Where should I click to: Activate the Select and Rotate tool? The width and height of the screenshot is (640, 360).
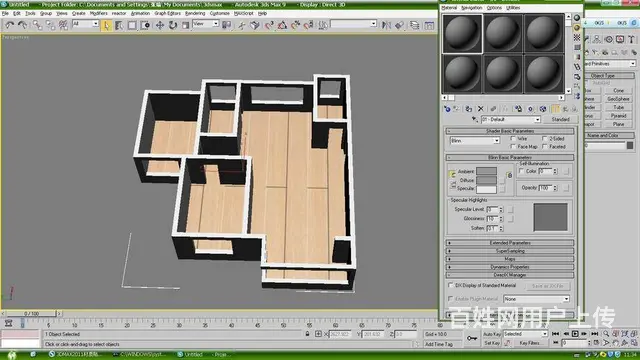point(173,26)
